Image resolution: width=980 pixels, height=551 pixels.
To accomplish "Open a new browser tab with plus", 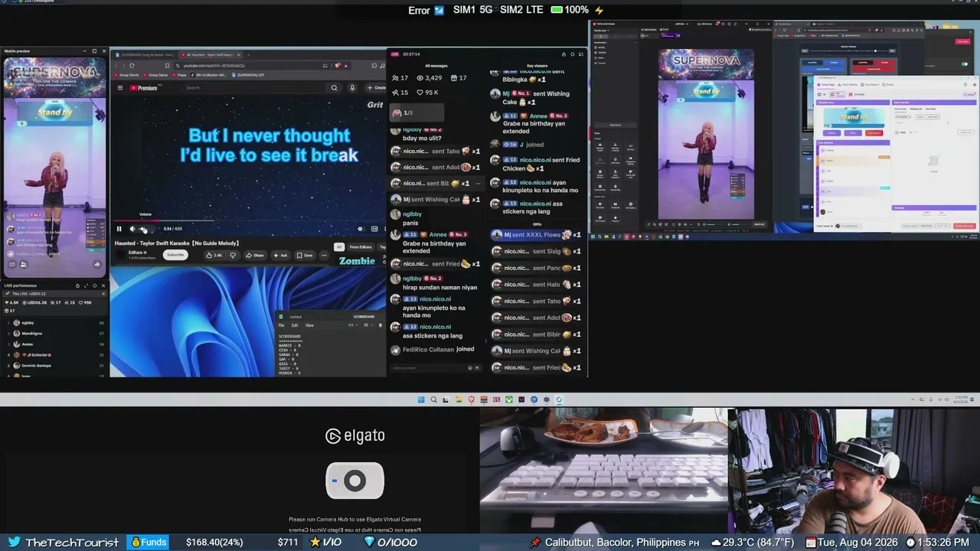I will (248, 55).
